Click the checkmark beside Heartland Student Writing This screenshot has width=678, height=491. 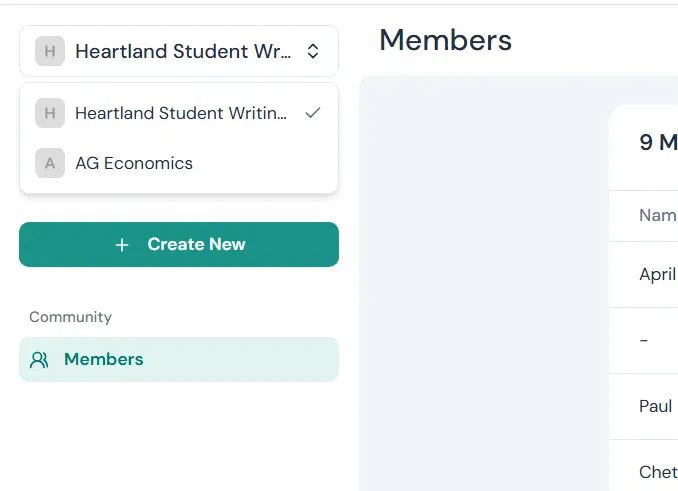(313, 113)
